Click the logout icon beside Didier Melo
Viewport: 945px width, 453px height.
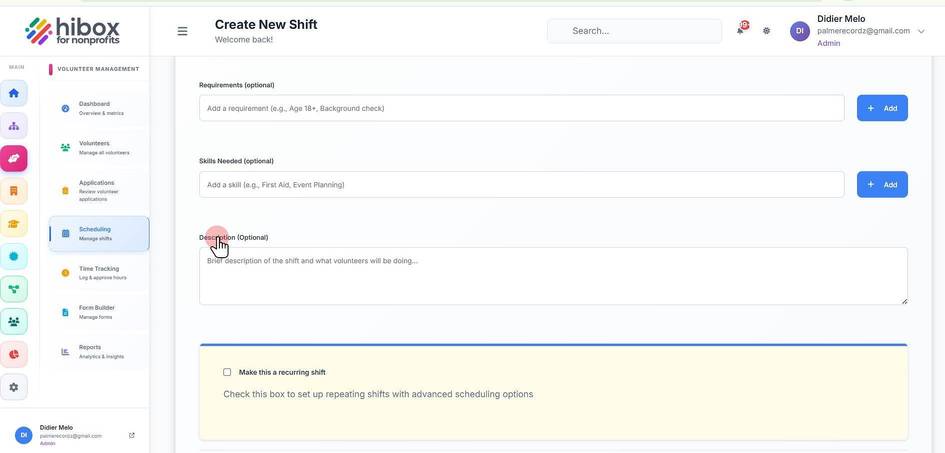[132, 435]
